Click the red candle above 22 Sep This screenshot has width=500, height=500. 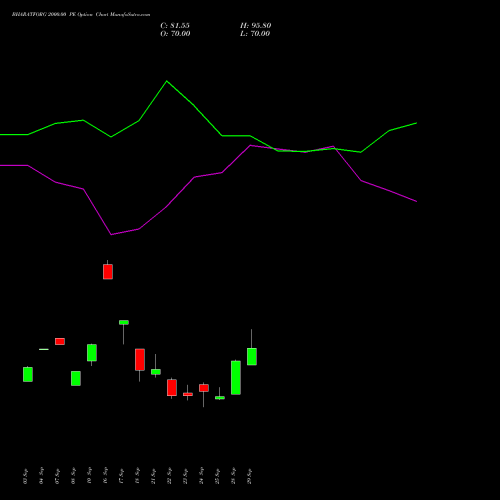pos(172,387)
